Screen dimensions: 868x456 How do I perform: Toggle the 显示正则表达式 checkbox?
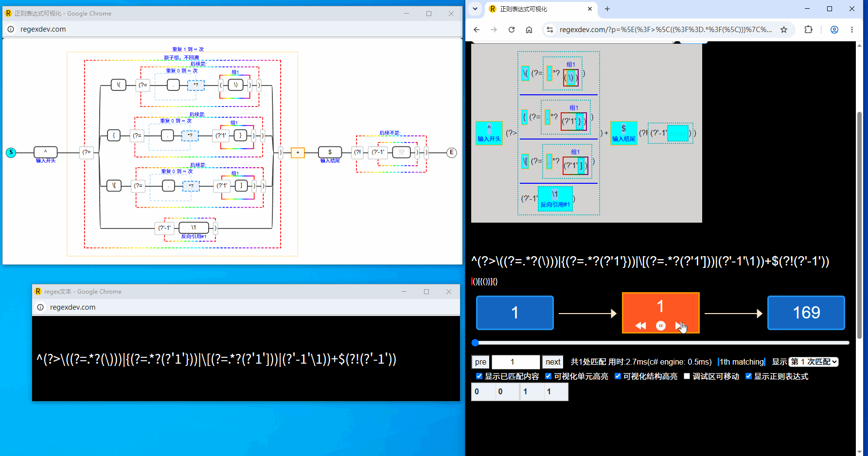[x=748, y=376]
